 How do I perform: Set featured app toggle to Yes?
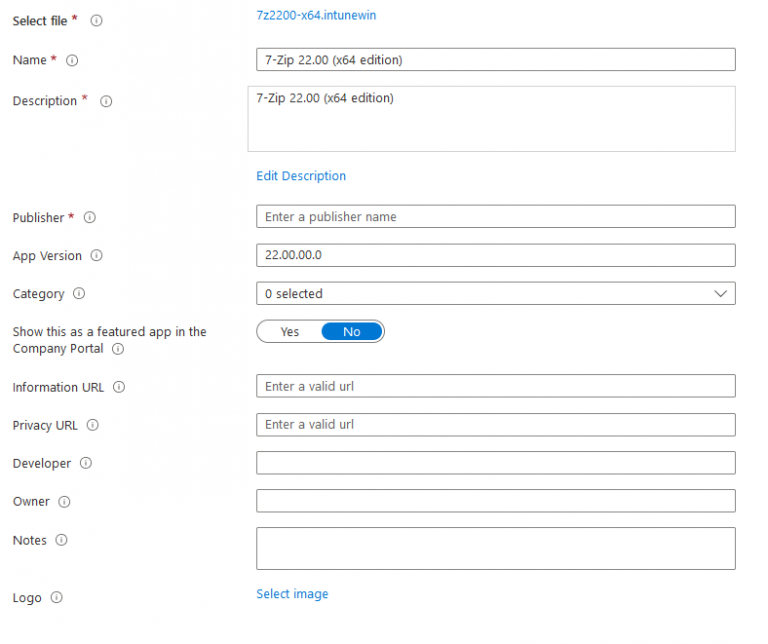[x=289, y=332]
